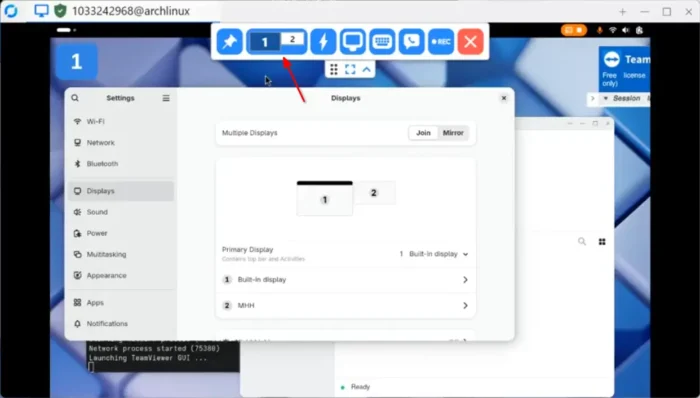Start session recording with REC
The image size is (700, 398).
click(441, 41)
